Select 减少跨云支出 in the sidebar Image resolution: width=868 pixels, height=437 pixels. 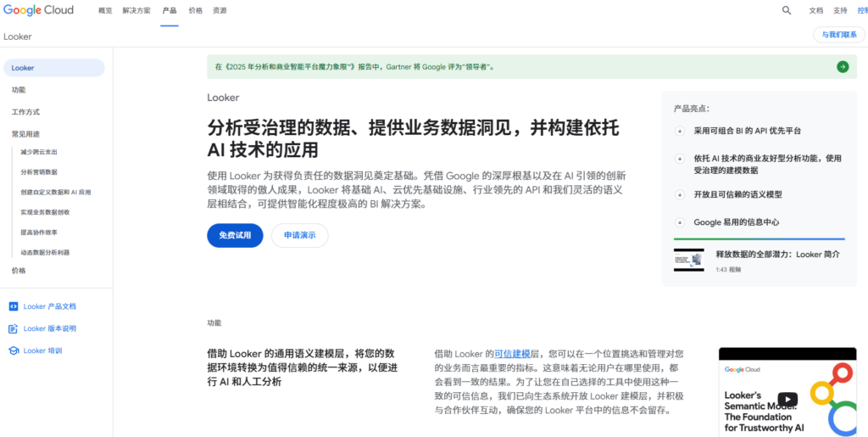(39, 152)
